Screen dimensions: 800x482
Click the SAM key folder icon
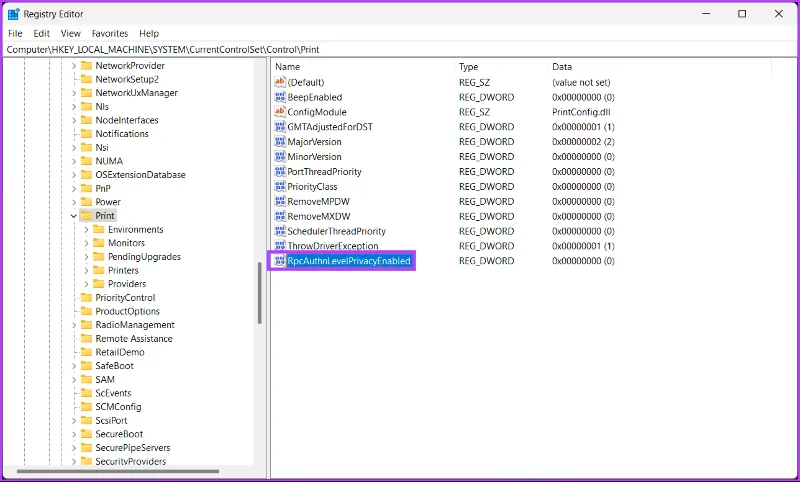click(86, 379)
